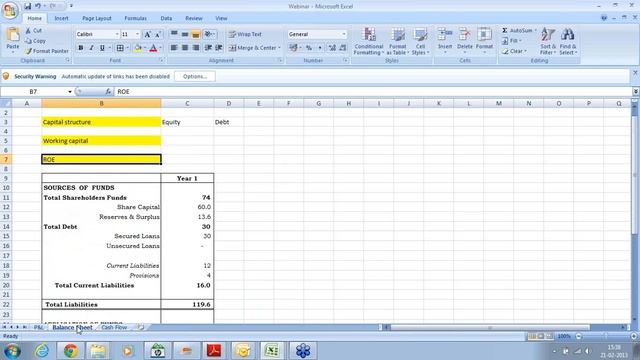Copy the selected cell

pos(35,41)
